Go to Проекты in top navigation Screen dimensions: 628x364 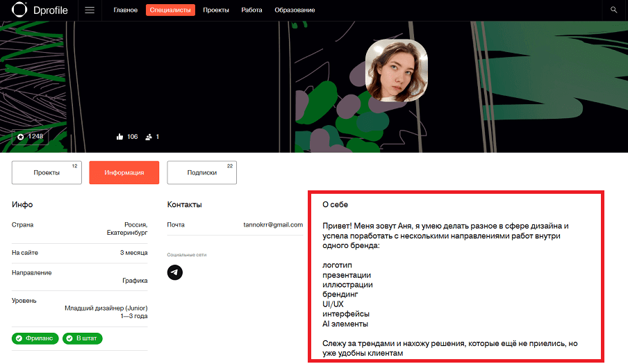216,10
